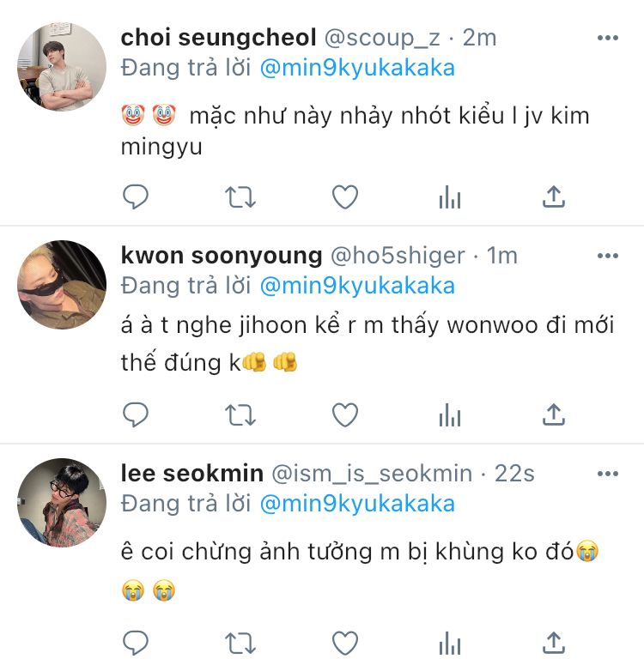Image resolution: width=644 pixels, height=665 pixels.
Task: Like lee seokmin's tweet
Action: pyautogui.click(x=344, y=644)
